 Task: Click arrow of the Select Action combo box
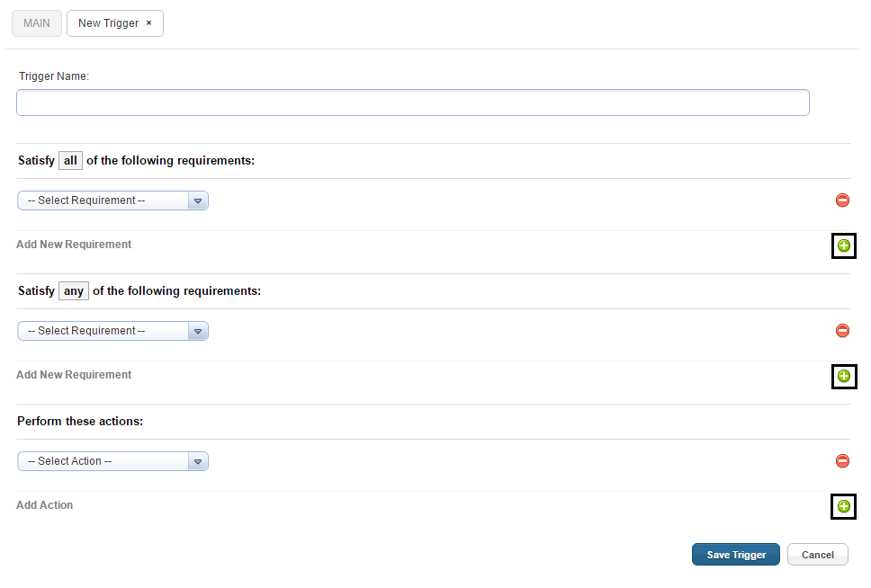click(x=198, y=461)
